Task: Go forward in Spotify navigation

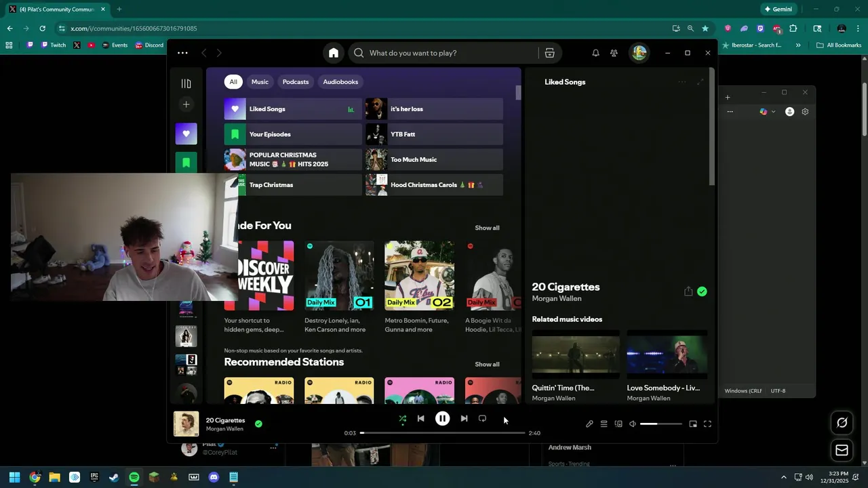Action: click(x=219, y=53)
